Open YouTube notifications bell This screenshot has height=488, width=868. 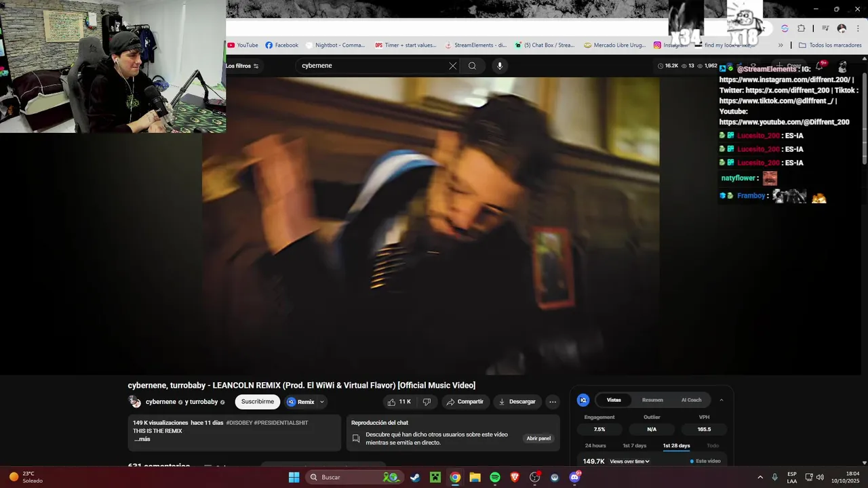820,66
